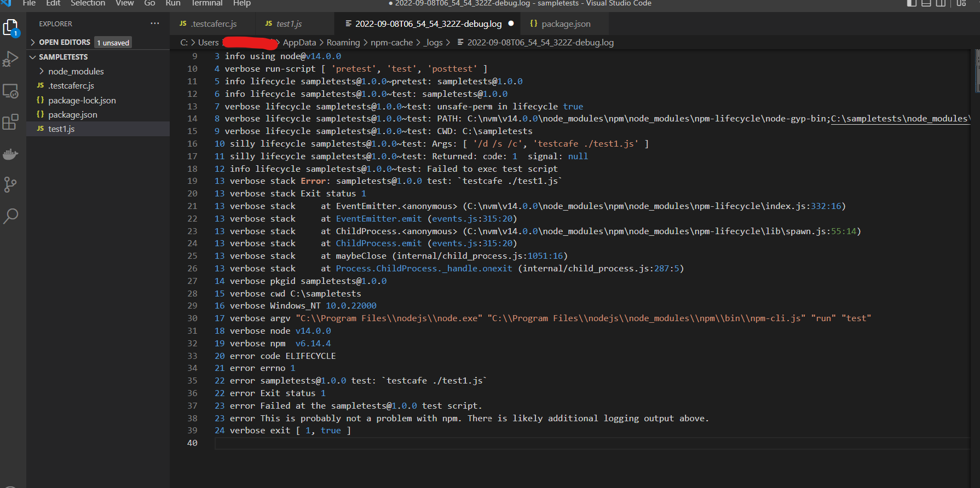Click braces icon beside package.json in Explorer
Image resolution: width=980 pixels, height=488 pixels.
(x=41, y=114)
